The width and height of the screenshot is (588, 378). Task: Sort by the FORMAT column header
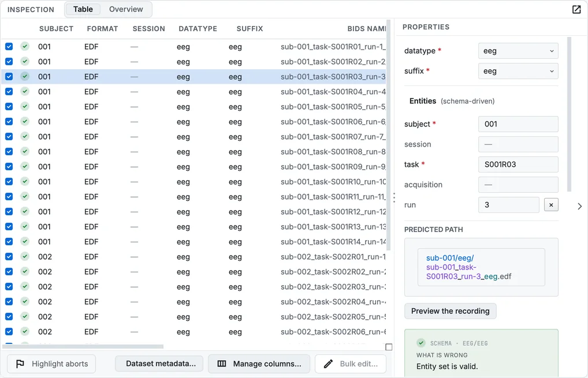(x=102, y=29)
